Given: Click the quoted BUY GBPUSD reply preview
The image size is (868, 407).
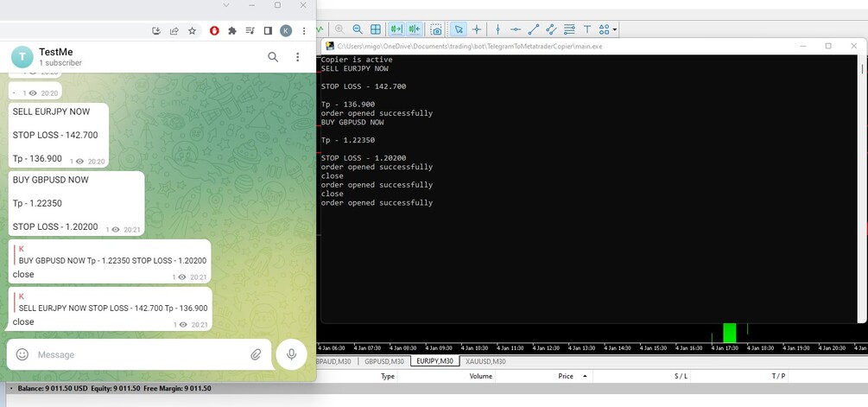Looking at the screenshot, I should click(111, 255).
